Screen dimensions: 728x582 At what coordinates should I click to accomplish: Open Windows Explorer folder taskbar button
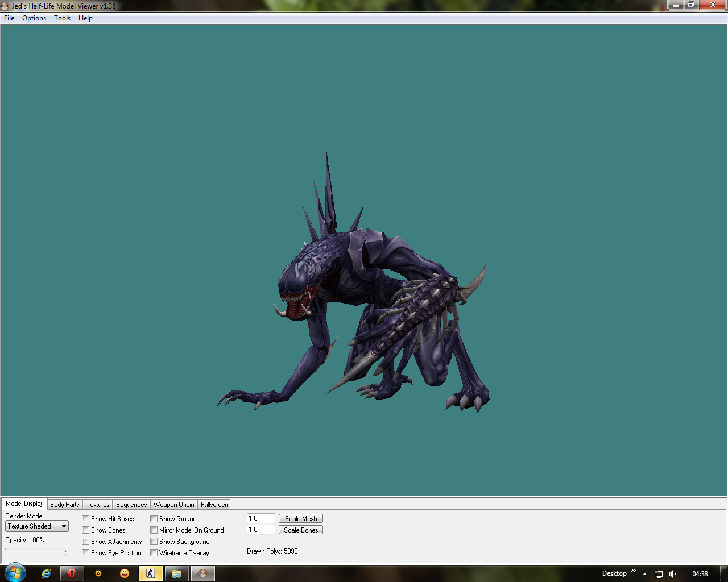177,573
